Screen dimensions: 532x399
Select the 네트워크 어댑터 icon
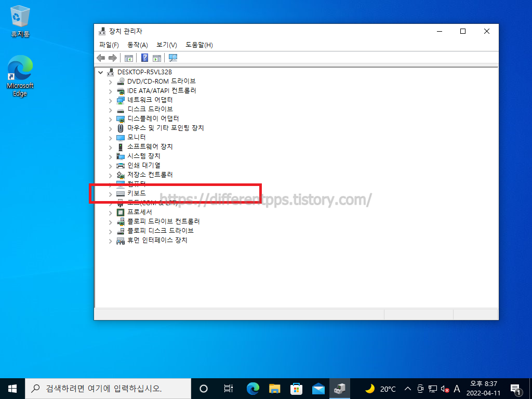121,100
